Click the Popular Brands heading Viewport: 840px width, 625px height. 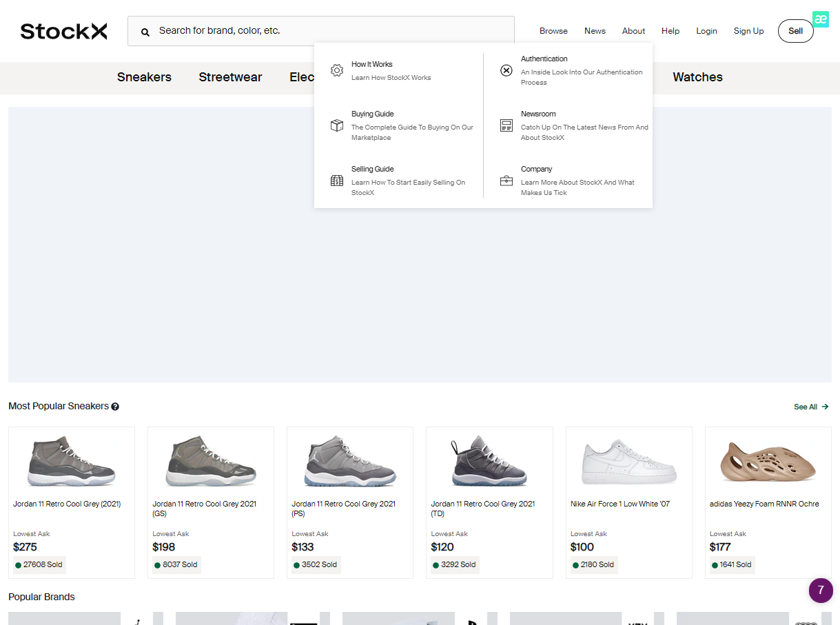pos(41,597)
